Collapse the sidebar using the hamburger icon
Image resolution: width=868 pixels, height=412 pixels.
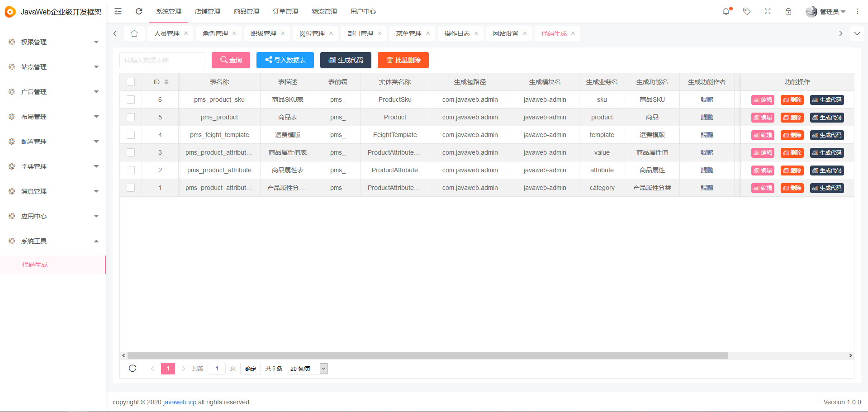pos(118,11)
